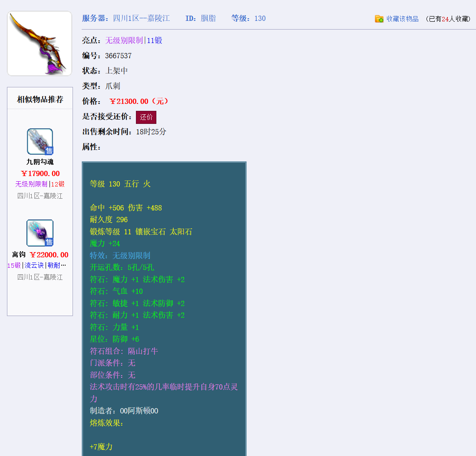Click the 售 badge on 九阴勾魂 thumbnail
Viewport: 476px width, 456px height.
click(49, 151)
